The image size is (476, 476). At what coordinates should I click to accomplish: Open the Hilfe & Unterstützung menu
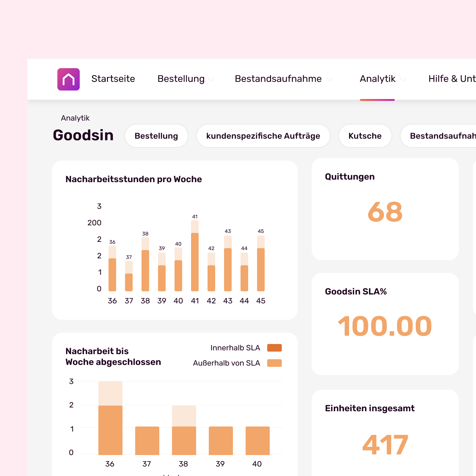452,79
